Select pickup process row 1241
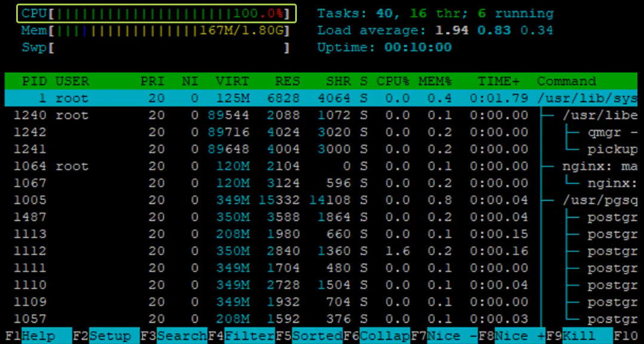Screen dimensions: 644x344 (x=321, y=149)
